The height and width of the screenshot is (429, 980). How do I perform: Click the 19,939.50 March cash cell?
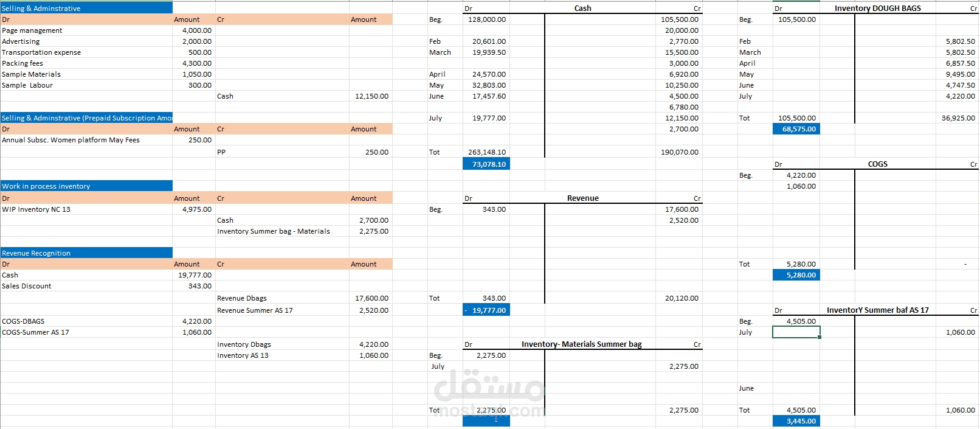point(486,52)
